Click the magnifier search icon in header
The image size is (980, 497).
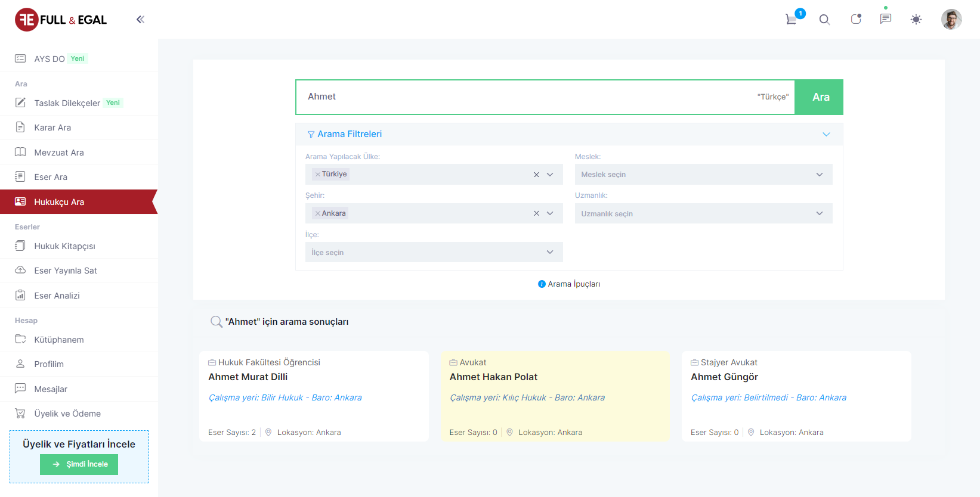point(824,20)
